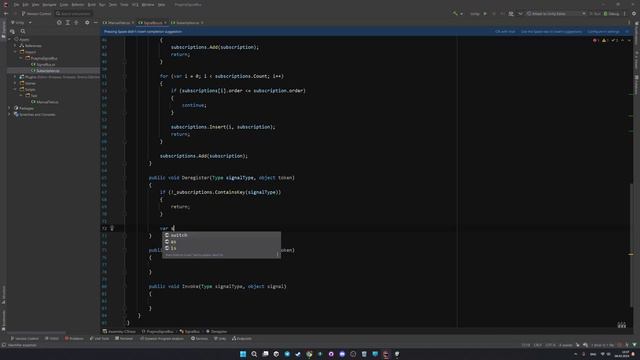Click the back navigation arrow in toolbar
The image size is (640, 360).
[x=6, y=13]
